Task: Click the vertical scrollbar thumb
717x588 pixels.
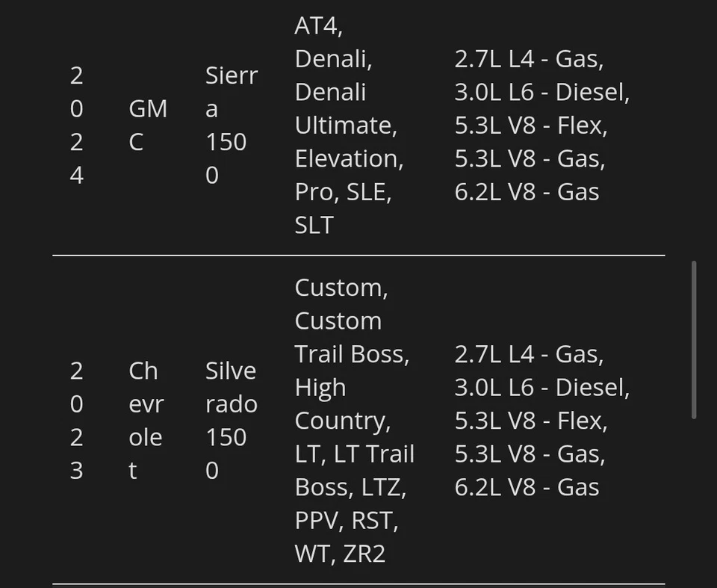Action: click(x=695, y=340)
